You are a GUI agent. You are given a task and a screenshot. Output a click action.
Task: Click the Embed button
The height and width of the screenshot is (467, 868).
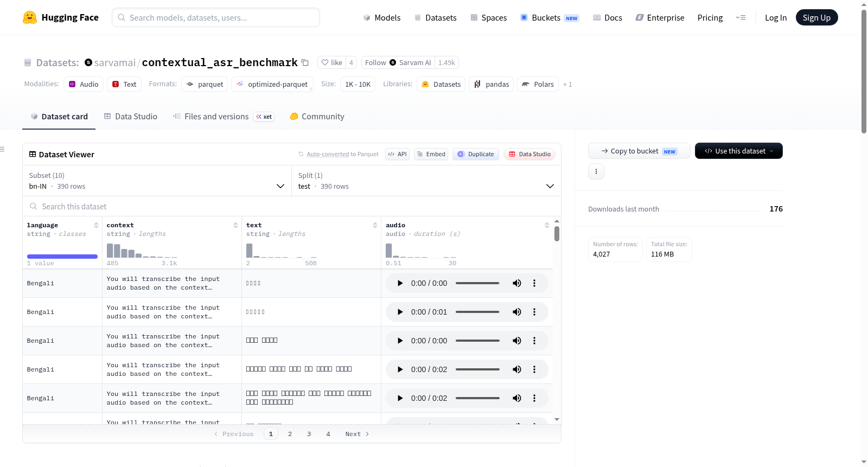coord(431,154)
